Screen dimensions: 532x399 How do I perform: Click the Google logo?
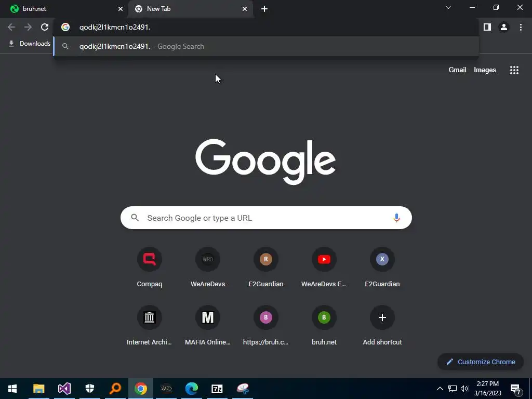click(265, 162)
